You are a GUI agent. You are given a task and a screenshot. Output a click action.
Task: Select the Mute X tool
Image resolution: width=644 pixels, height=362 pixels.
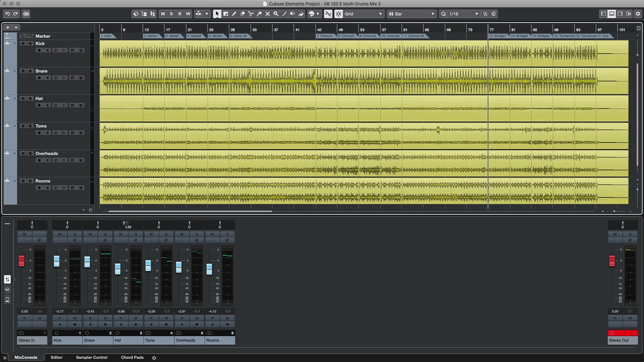(268, 14)
